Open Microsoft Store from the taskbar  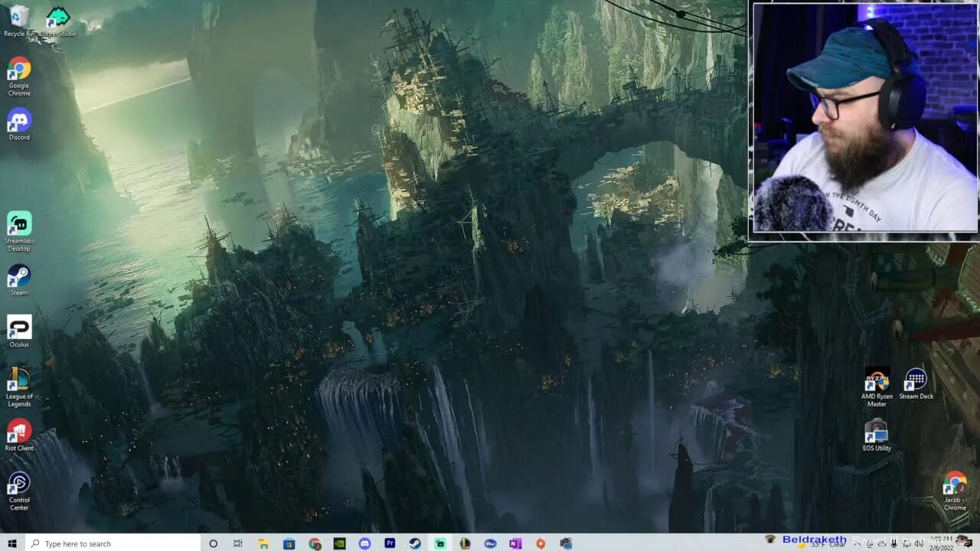click(289, 543)
